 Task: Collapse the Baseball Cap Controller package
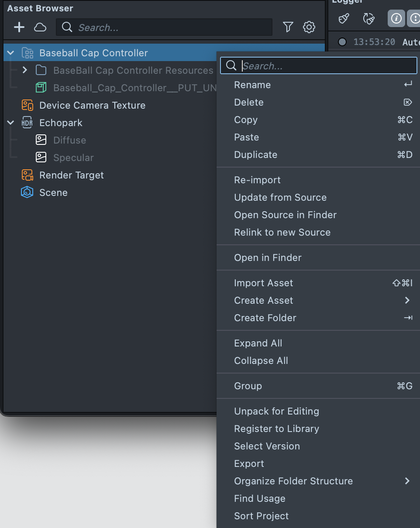click(x=11, y=53)
